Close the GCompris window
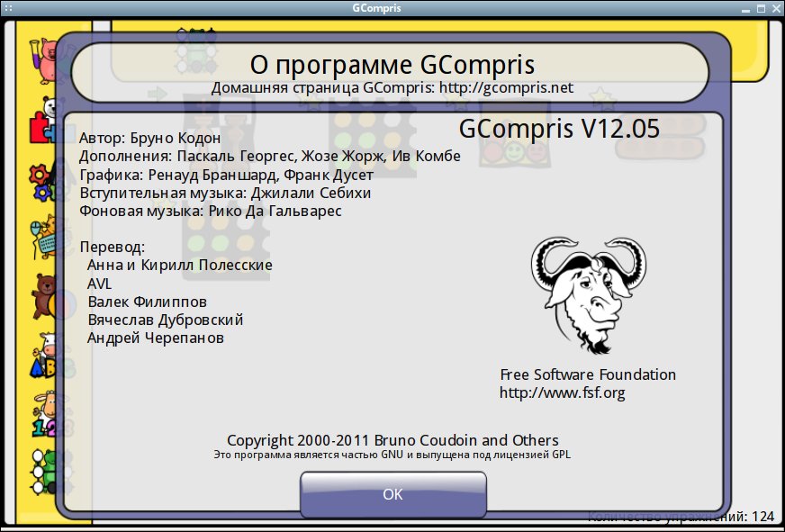 click(775, 8)
